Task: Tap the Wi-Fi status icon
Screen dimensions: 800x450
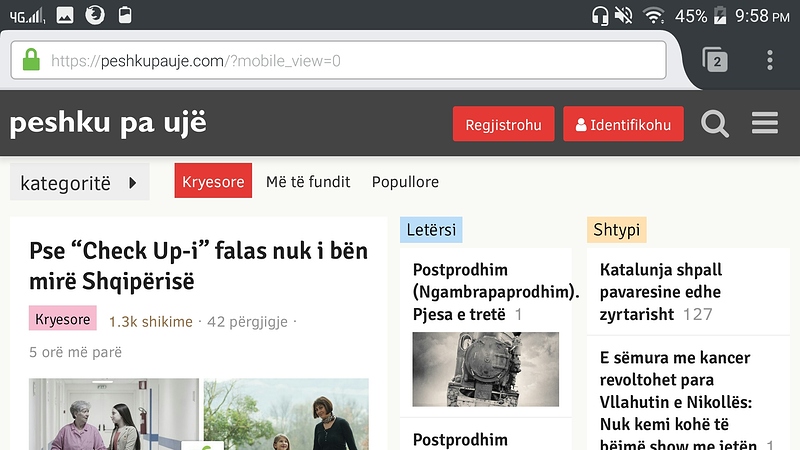Action: [653, 15]
